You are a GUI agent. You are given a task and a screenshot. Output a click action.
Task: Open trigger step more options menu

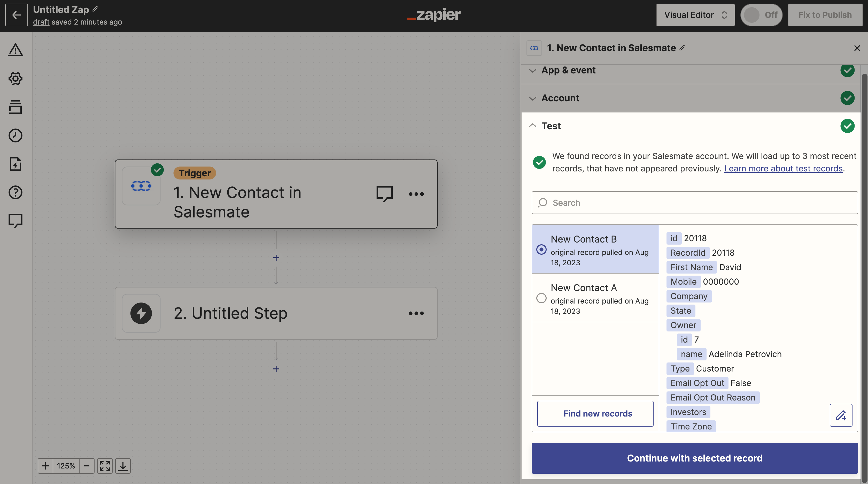click(416, 194)
